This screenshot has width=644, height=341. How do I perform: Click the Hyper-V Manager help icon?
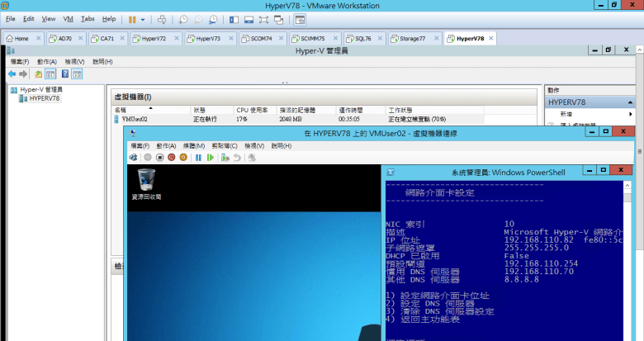pos(65,74)
